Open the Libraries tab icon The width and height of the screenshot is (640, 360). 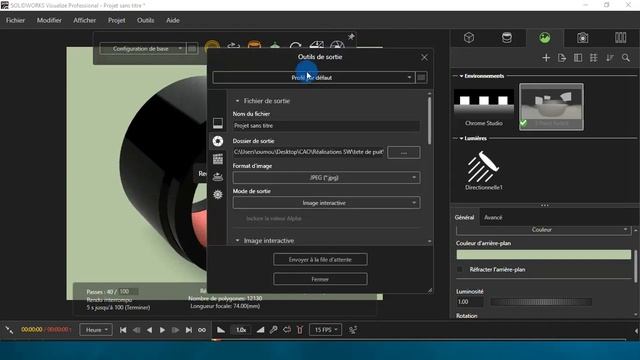click(620, 38)
